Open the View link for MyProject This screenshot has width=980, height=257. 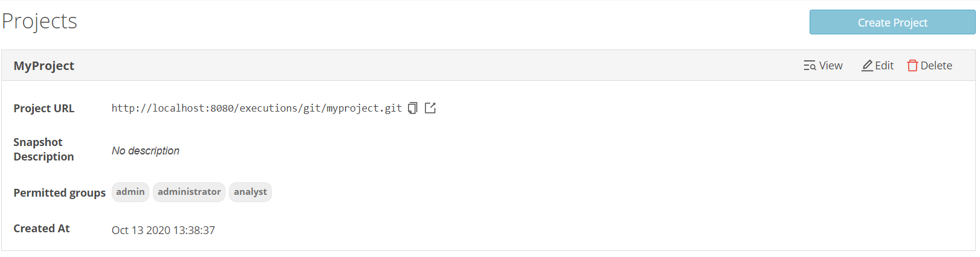pos(823,66)
